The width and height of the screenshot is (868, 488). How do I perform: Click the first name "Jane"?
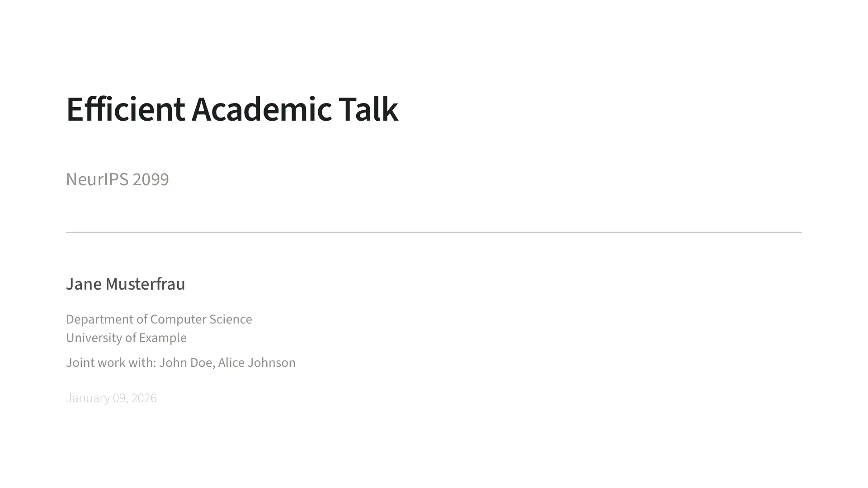[84, 284]
